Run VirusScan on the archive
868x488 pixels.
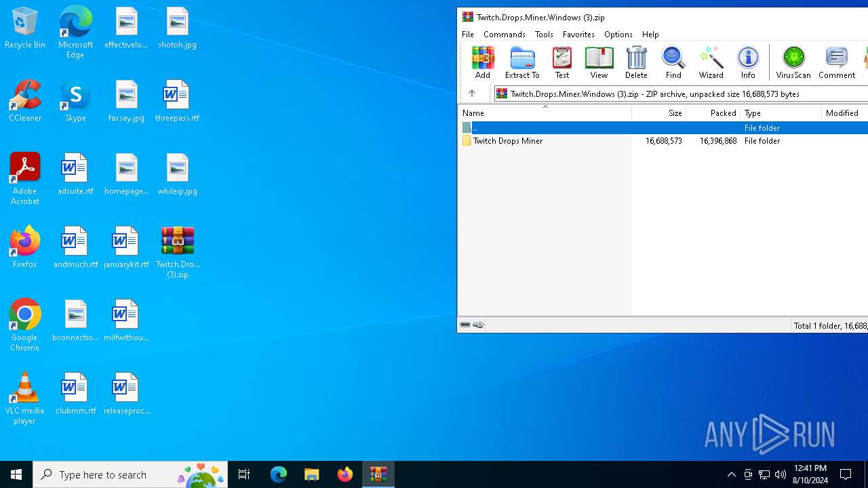[793, 62]
